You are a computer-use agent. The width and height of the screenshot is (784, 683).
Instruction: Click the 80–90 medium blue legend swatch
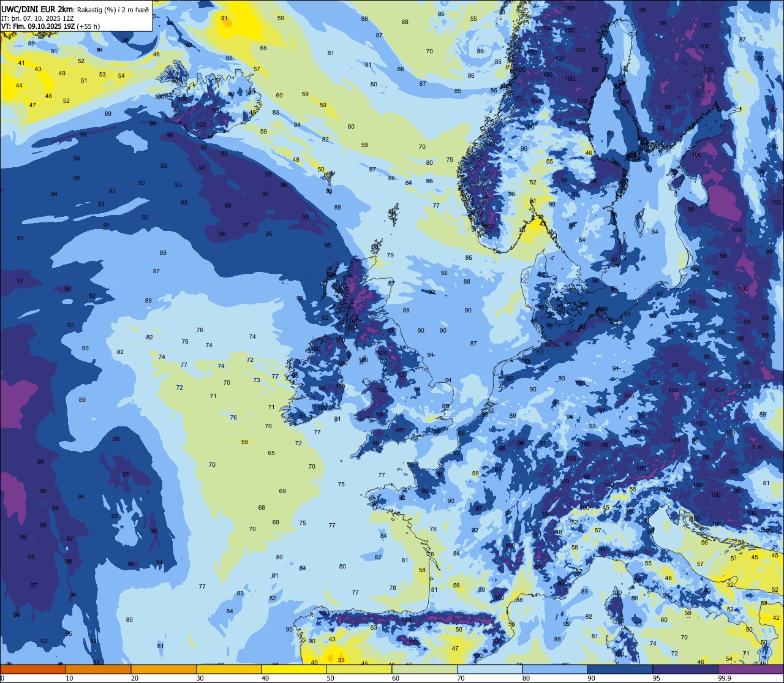coord(555,669)
